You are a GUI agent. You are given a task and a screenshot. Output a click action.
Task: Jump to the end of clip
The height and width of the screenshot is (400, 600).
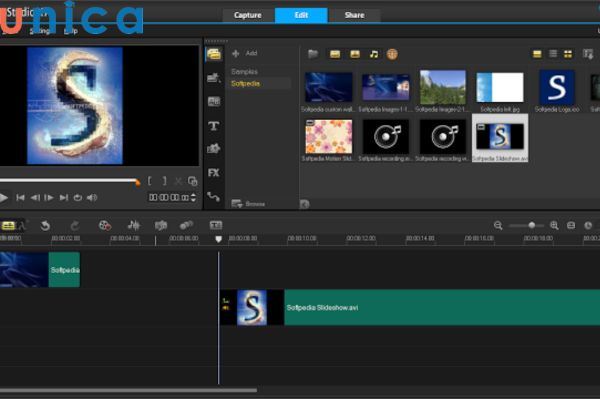[64, 198]
